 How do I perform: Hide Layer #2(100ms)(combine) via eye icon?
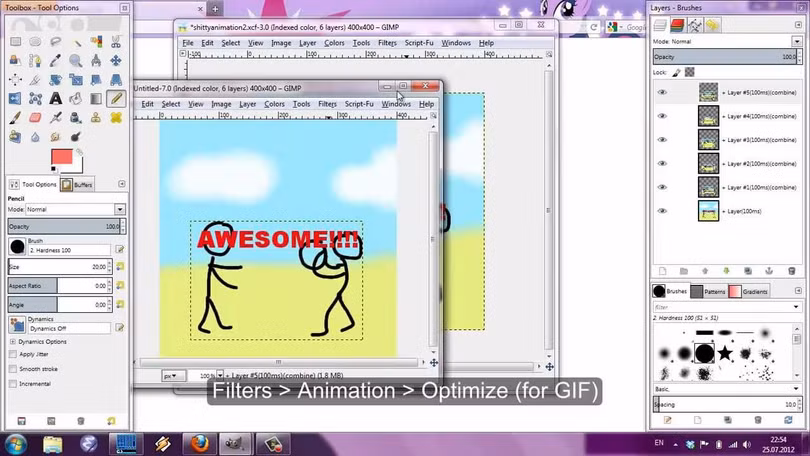pos(662,164)
